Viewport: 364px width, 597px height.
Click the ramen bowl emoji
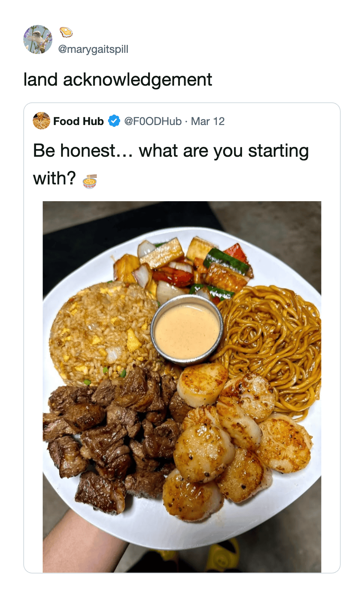tap(90, 181)
